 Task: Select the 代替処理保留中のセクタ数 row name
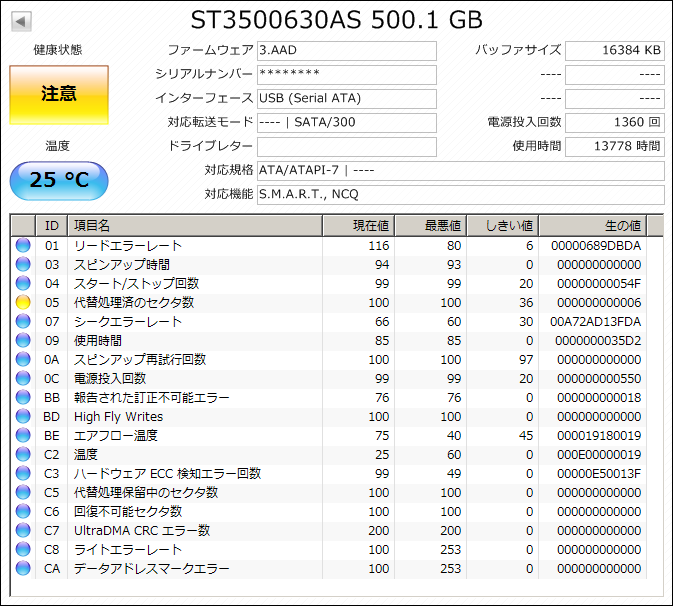146,492
